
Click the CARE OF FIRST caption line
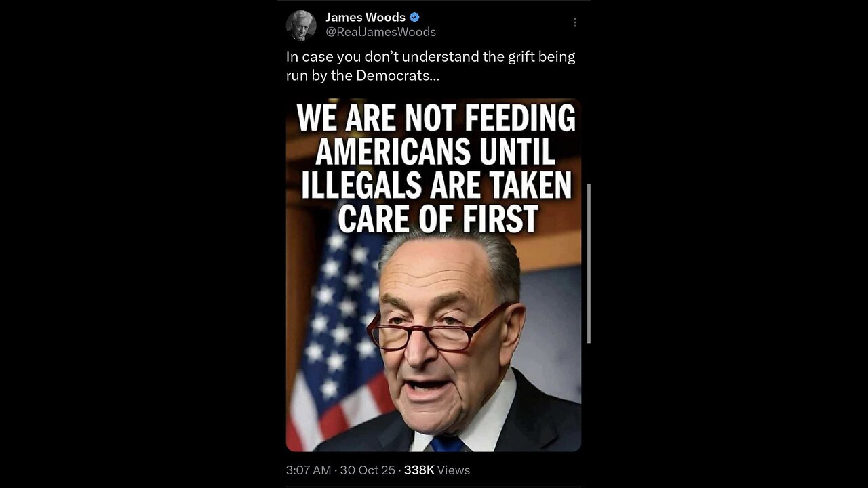point(438,218)
